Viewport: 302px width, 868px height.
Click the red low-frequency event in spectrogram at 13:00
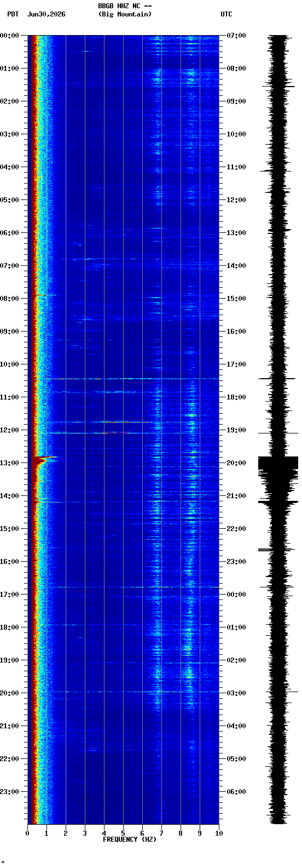(x=41, y=460)
